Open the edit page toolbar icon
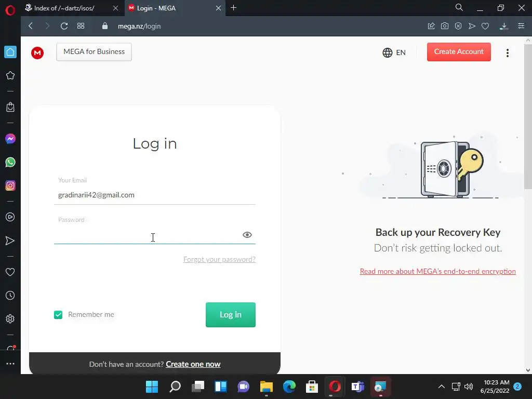Viewport: 532px width, 399px height. (x=431, y=26)
